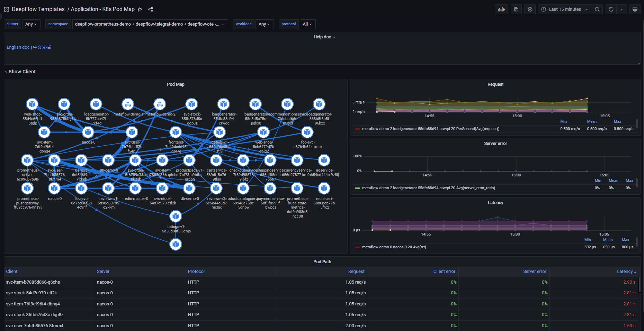Select the metaflow-demo-2 node icon

pyautogui.click(x=160, y=104)
